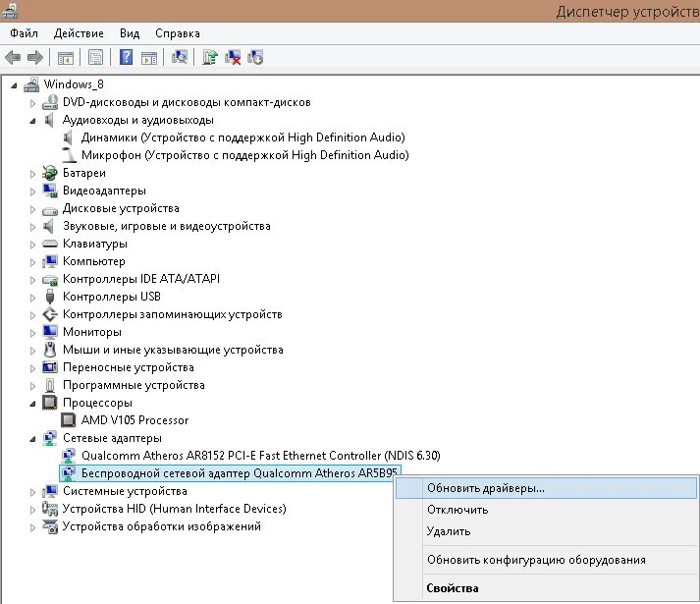Open the Вид menu
Viewport: 700px width, 604px height.
[130, 33]
